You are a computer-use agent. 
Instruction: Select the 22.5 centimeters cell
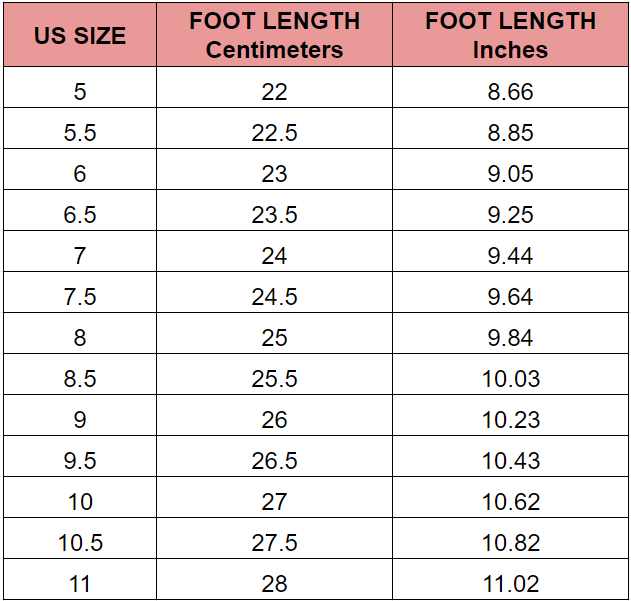click(x=274, y=128)
